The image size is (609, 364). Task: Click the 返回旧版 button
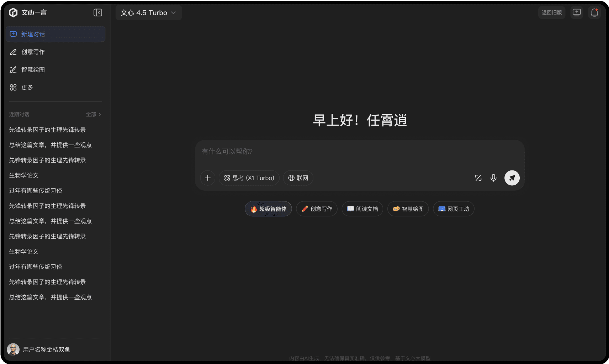click(x=552, y=12)
